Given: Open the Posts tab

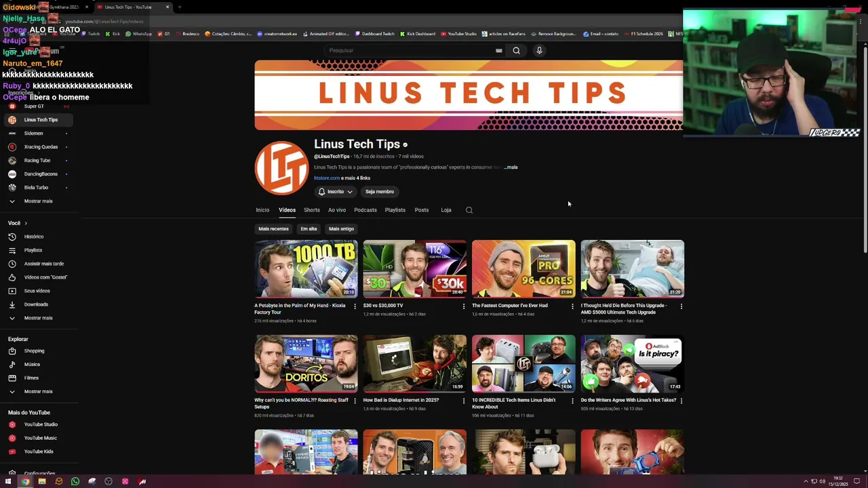Looking at the screenshot, I should click(422, 210).
